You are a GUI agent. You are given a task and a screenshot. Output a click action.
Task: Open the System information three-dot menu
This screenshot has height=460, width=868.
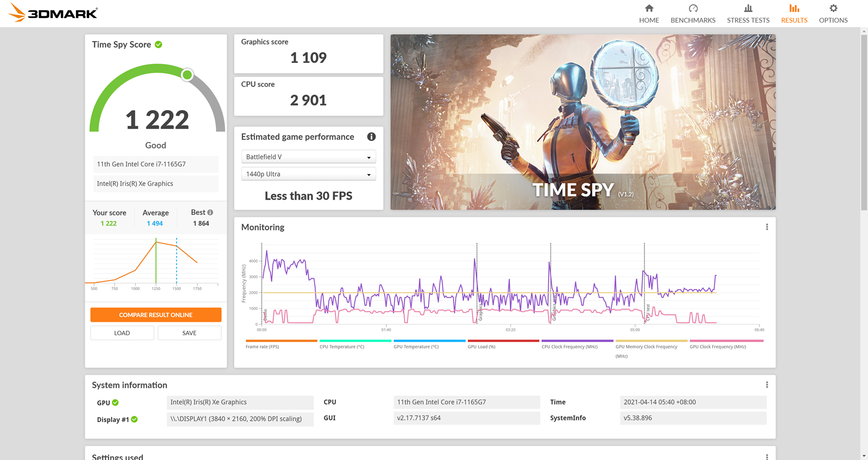click(x=767, y=385)
